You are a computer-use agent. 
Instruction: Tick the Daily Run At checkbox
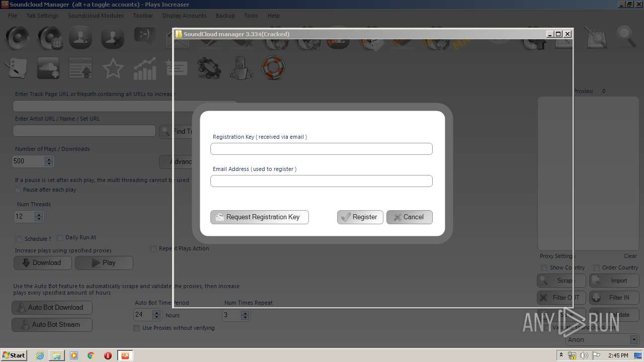pos(60,237)
